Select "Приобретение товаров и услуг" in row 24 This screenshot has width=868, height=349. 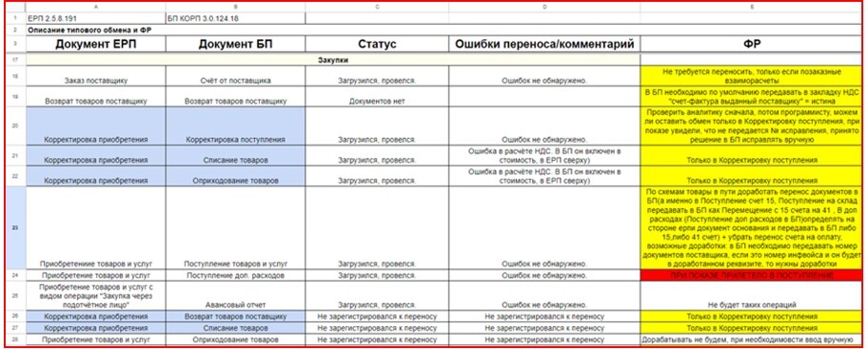(x=96, y=275)
